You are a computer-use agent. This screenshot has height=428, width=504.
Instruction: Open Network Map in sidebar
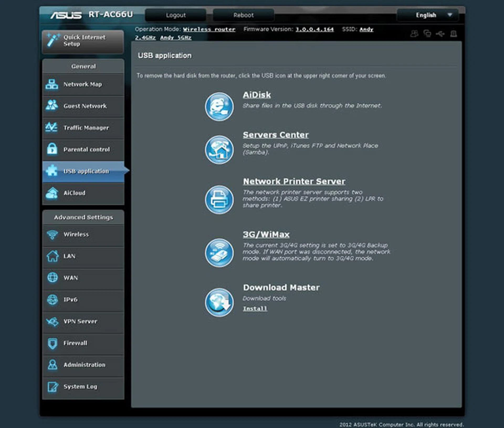coord(83,84)
